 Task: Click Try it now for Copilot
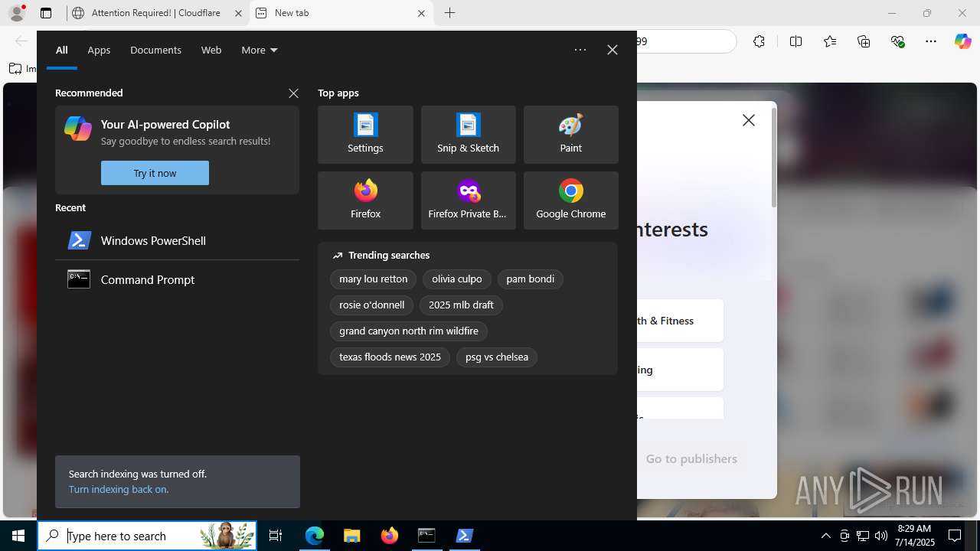point(155,173)
